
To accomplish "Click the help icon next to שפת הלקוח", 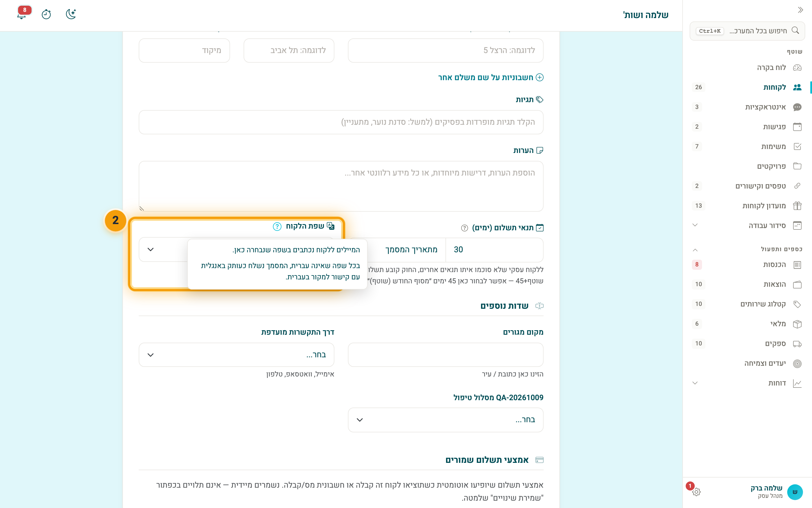I will pos(277,226).
